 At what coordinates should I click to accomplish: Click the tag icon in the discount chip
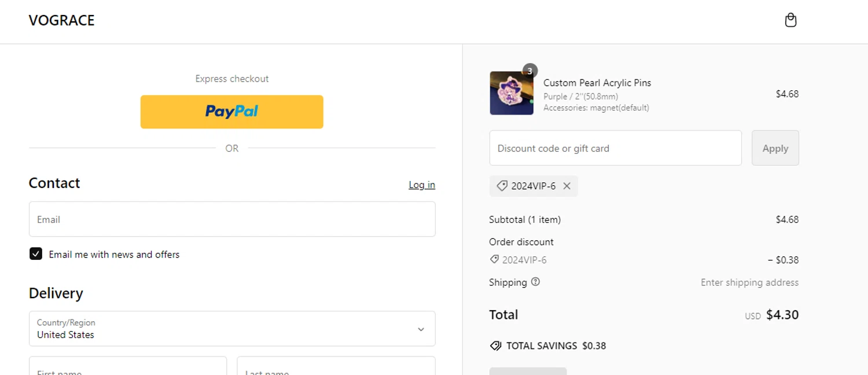pos(502,186)
